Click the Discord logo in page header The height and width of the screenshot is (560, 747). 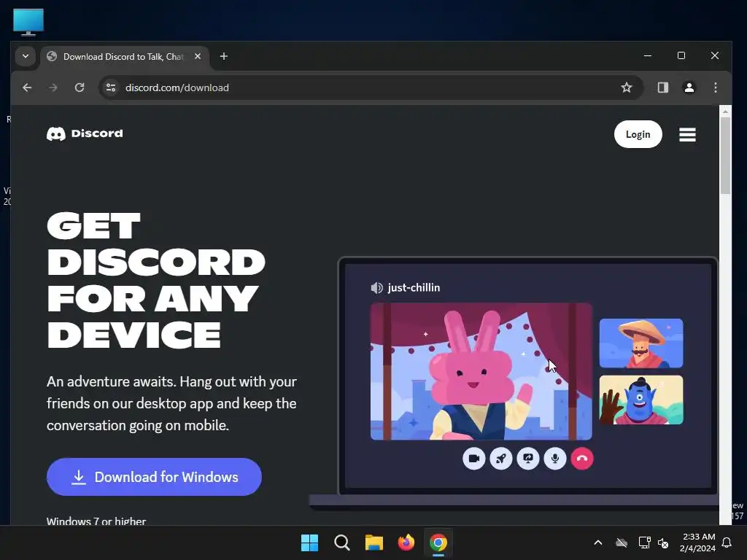[85, 134]
